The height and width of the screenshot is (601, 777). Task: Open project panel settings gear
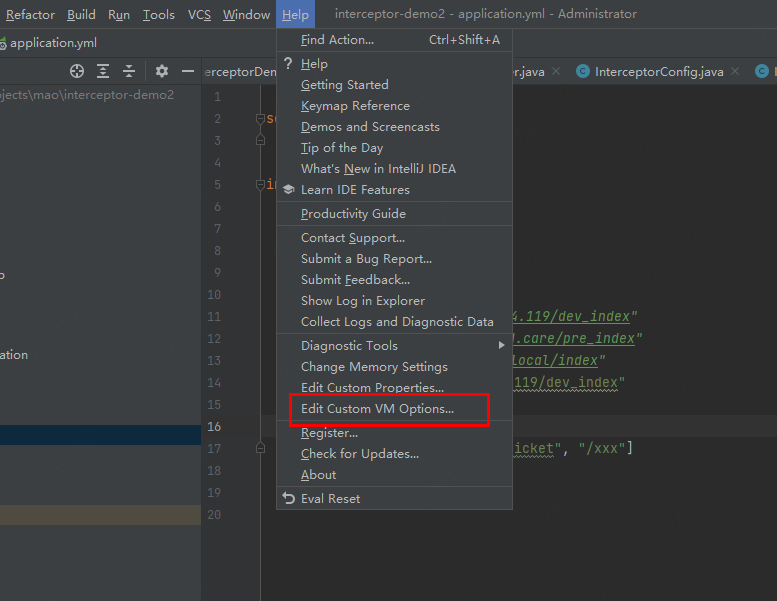point(162,71)
